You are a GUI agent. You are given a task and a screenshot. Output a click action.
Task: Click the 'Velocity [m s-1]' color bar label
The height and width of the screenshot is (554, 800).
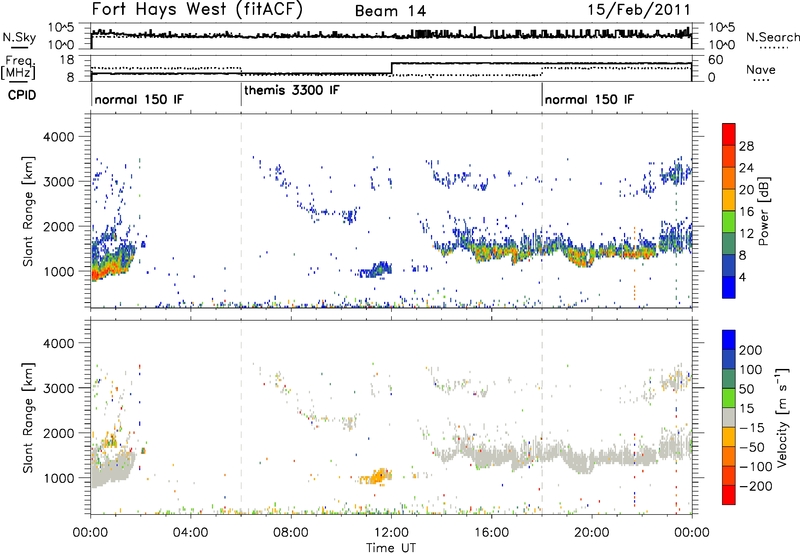point(781,417)
